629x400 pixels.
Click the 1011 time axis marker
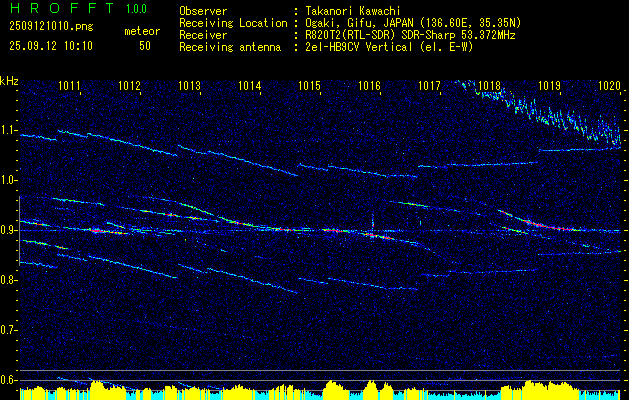pyautogui.click(x=69, y=86)
